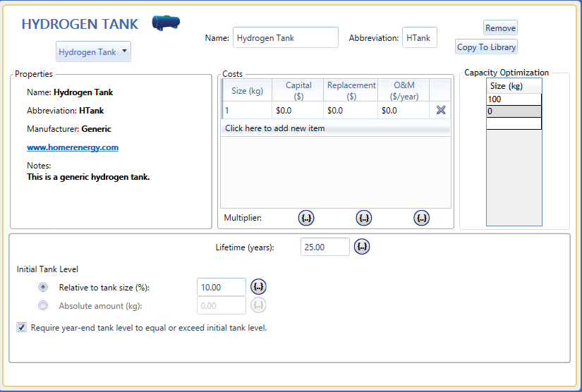Click O&M ($/year) column header
582x392 pixels.
coord(404,90)
